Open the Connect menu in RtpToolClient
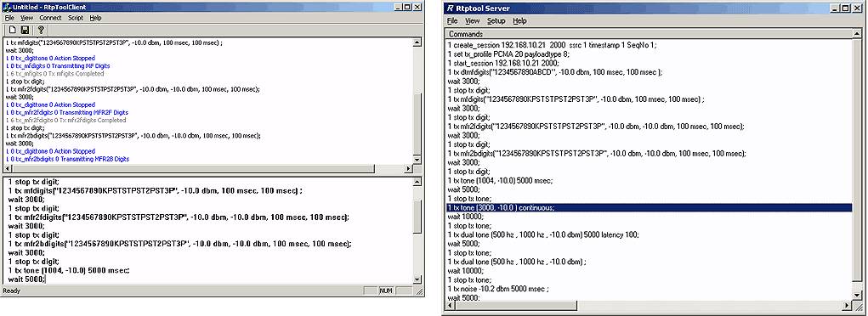This screenshot has height=316, width=868. [50, 18]
